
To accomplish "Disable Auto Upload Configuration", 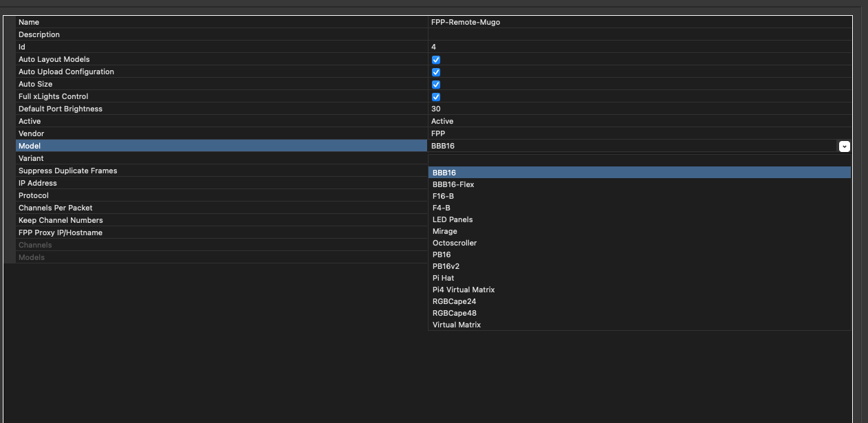I will tap(435, 72).
